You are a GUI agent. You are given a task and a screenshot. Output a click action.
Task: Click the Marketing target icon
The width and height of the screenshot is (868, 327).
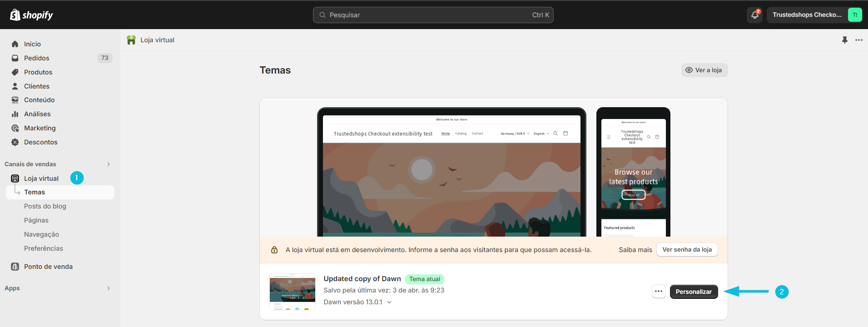tap(15, 128)
